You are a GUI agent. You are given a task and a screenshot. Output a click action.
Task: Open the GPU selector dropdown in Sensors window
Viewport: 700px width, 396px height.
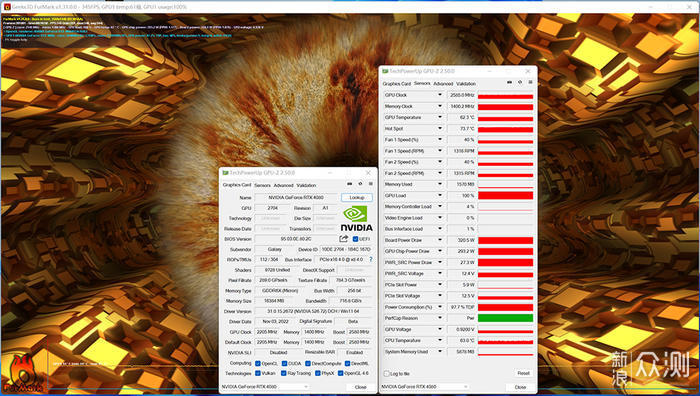(x=425, y=387)
